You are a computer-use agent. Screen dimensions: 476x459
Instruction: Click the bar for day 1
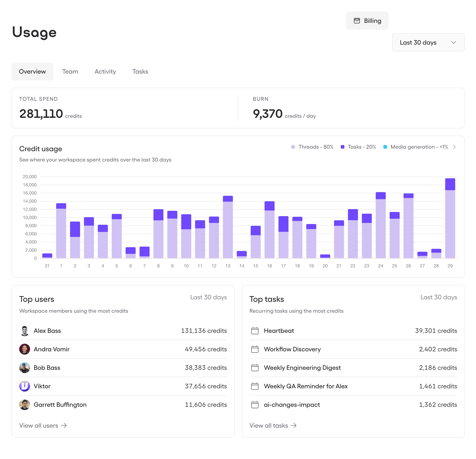61,230
